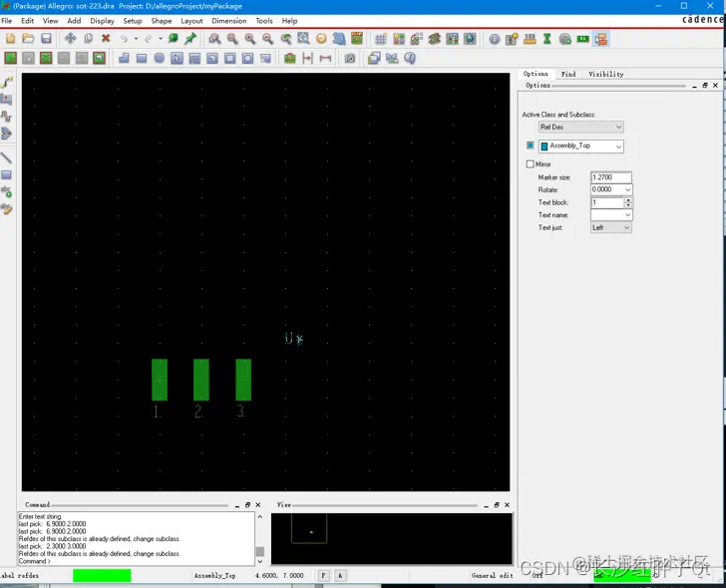
Task: Close the View panel
Action: [x=507, y=504]
